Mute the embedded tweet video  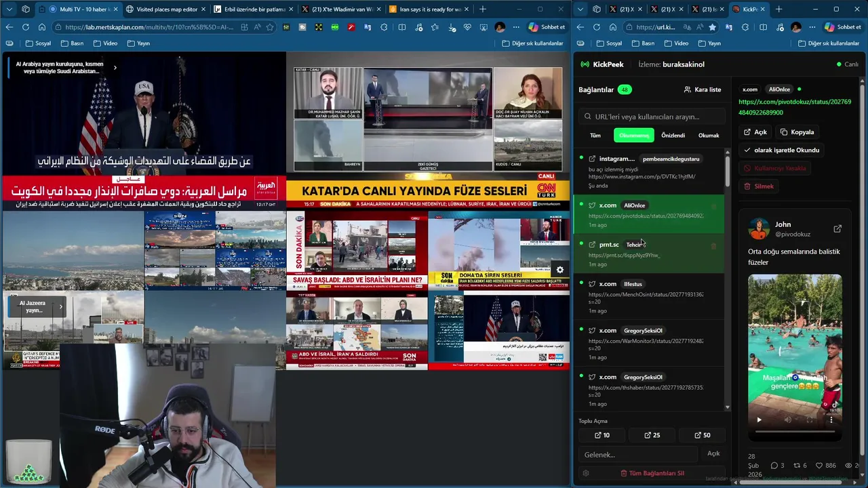tap(787, 420)
